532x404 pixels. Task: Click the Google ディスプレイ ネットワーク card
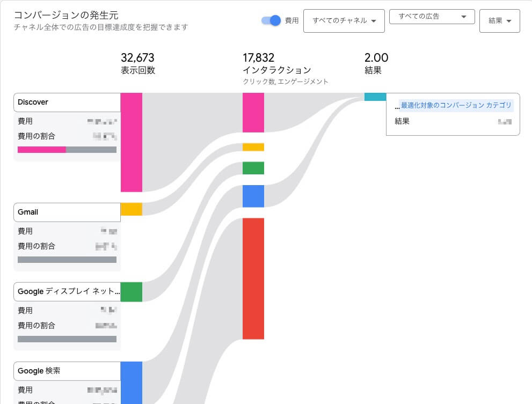click(67, 291)
